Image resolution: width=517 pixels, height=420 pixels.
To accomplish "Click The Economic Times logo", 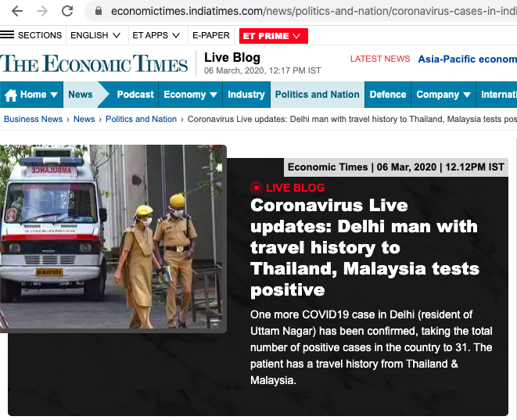I will click(x=94, y=63).
